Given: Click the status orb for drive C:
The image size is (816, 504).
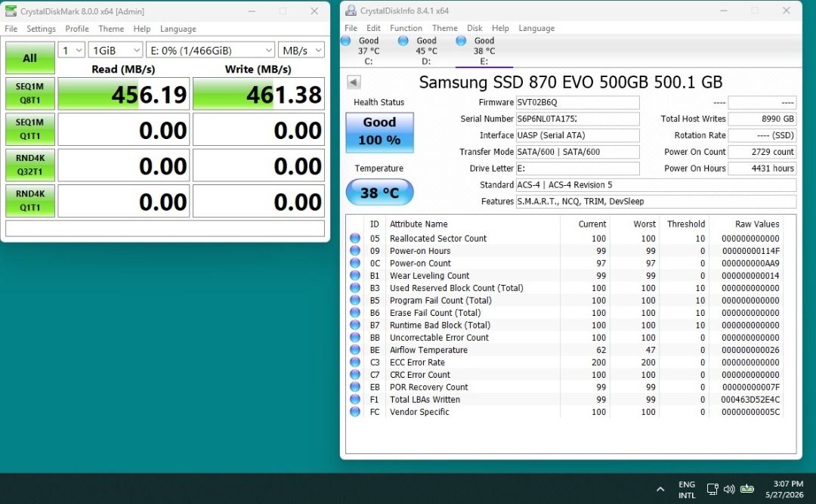Looking at the screenshot, I should coord(345,41).
